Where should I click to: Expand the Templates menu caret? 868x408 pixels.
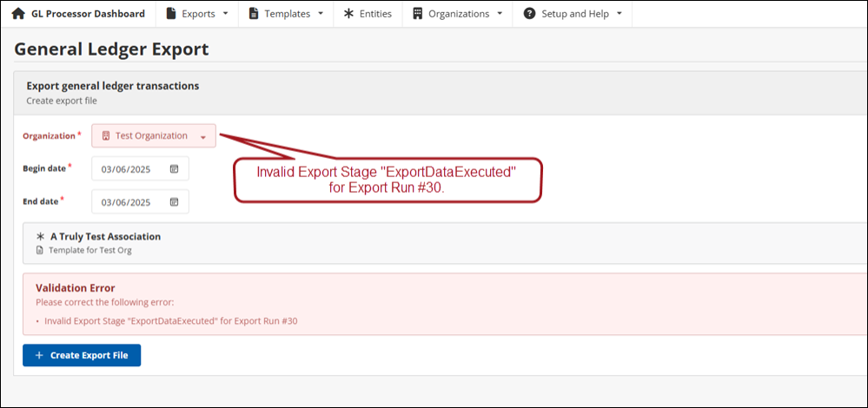[x=320, y=14]
